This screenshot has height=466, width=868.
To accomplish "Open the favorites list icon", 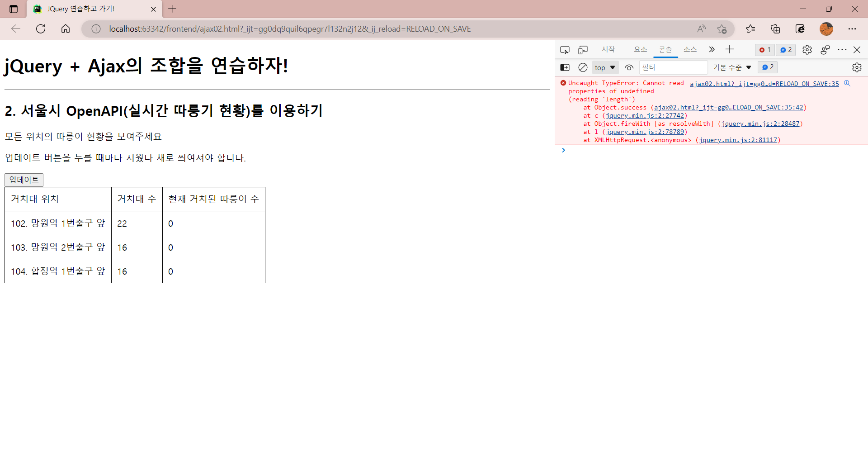I will [750, 29].
